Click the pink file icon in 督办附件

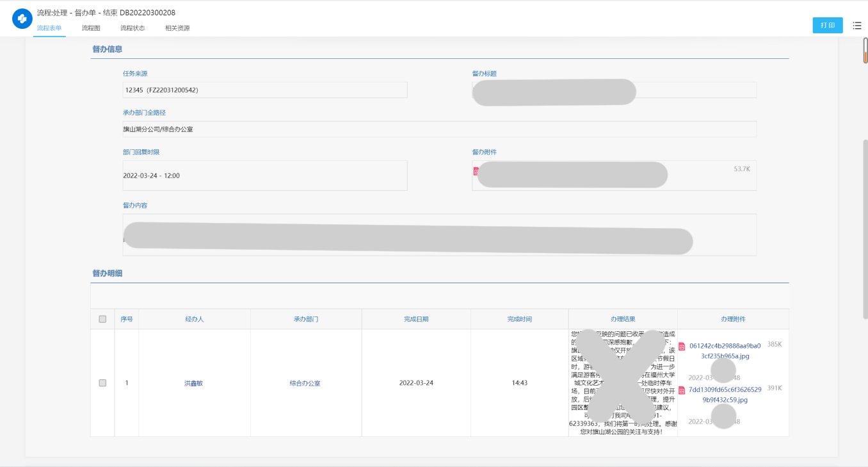476,171
